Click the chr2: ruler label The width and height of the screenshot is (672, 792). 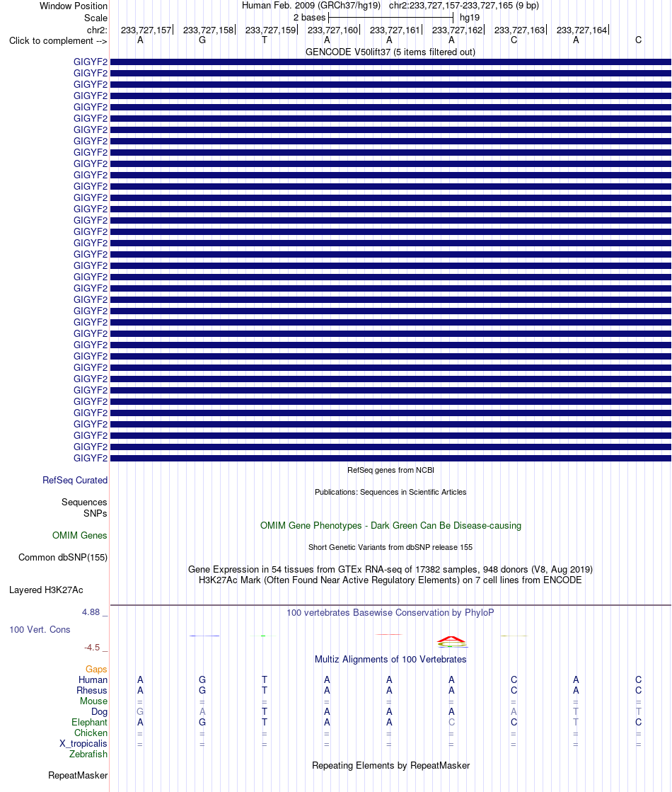(97, 30)
